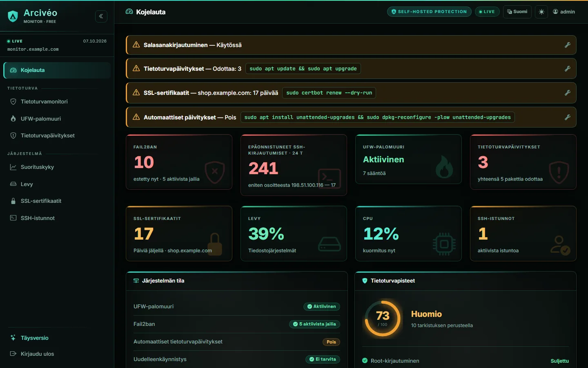Open the Suorituskyky performance page
The height and width of the screenshot is (368, 588).
click(57, 167)
